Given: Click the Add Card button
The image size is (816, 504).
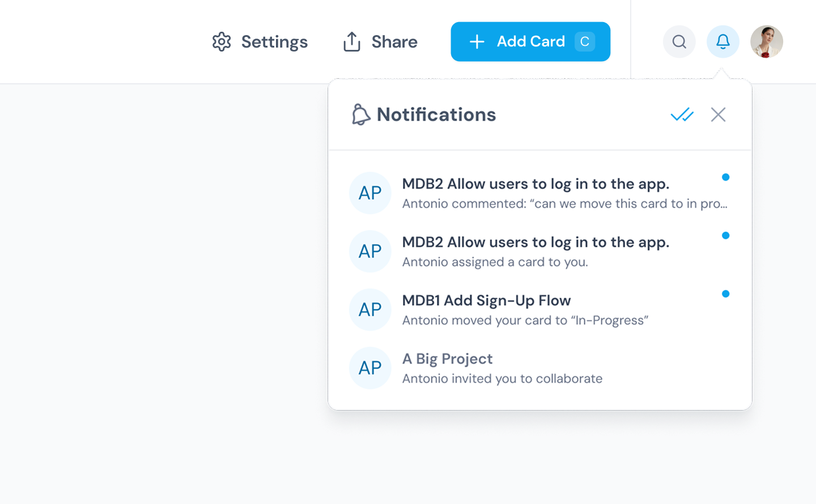Looking at the screenshot, I should (530, 41).
